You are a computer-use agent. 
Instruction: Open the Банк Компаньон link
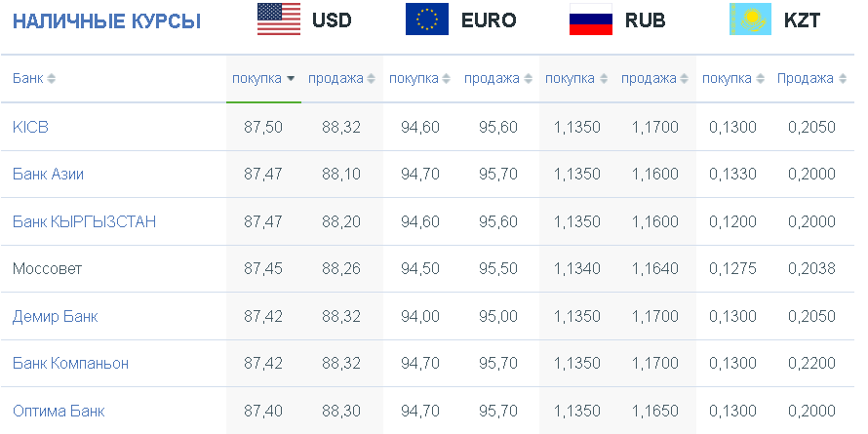pyautogui.click(x=71, y=364)
